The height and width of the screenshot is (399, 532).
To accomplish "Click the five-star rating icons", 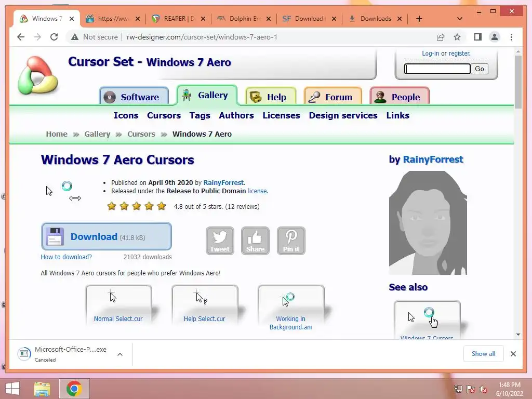I will [137, 206].
